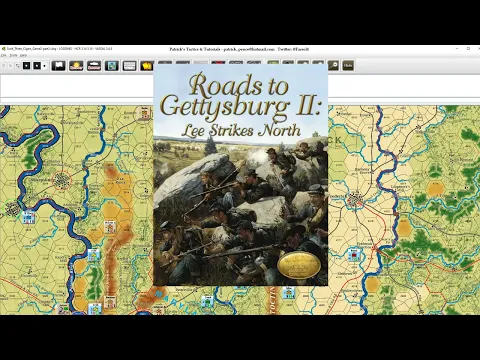The image size is (480, 360).
Task: Click the step-forward arrow toolbar icon
Action: coord(10,66)
